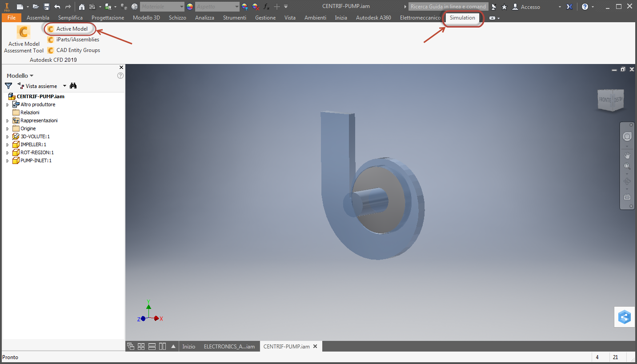Open the Autodesk Exchange X icon
This screenshot has height=364, width=637.
(569, 7)
